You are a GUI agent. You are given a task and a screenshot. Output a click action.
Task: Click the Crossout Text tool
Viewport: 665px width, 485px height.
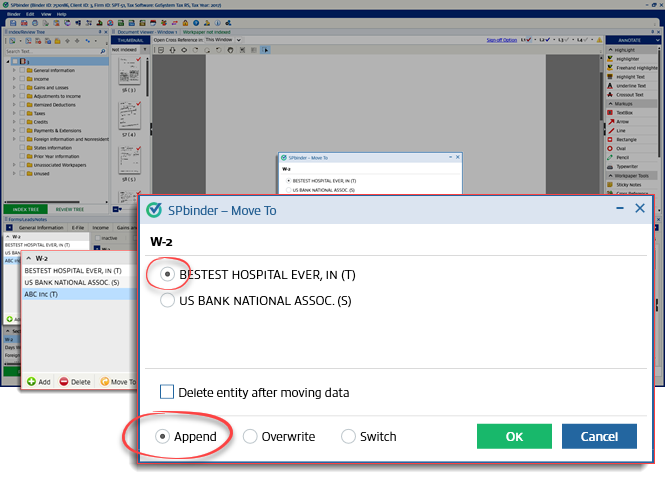629,94
